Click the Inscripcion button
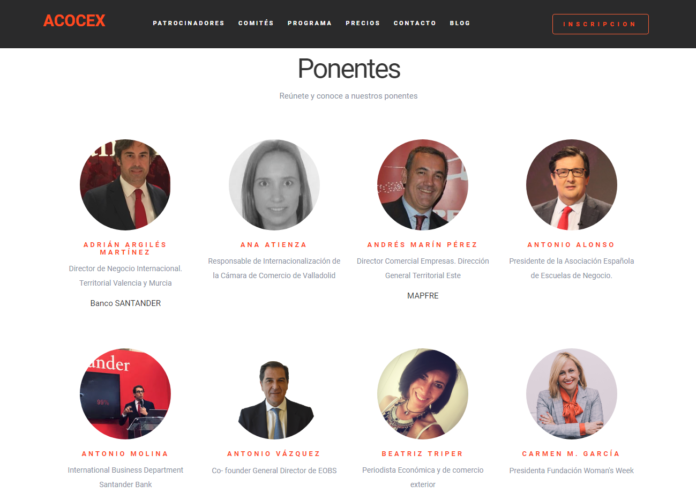The width and height of the screenshot is (696, 500). (x=600, y=24)
